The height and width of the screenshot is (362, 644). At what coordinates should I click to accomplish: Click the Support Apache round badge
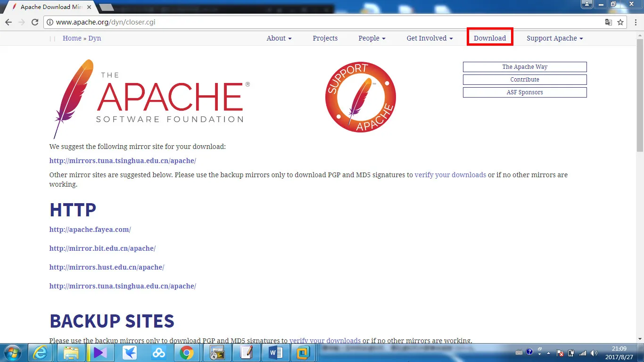(361, 97)
